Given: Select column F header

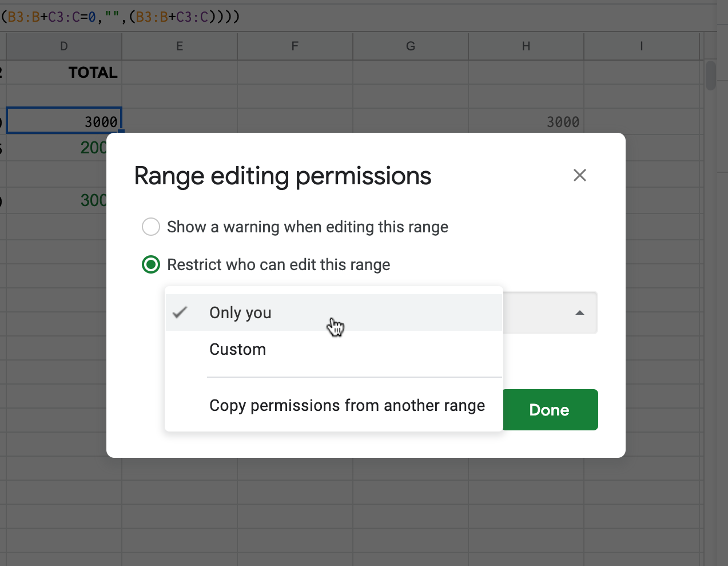Looking at the screenshot, I should coord(295,46).
